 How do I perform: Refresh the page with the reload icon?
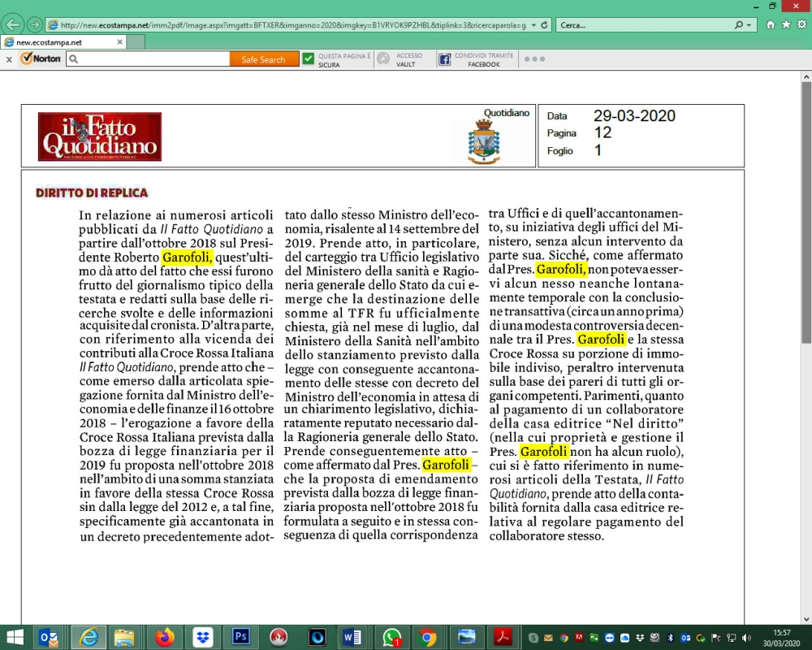pos(544,25)
